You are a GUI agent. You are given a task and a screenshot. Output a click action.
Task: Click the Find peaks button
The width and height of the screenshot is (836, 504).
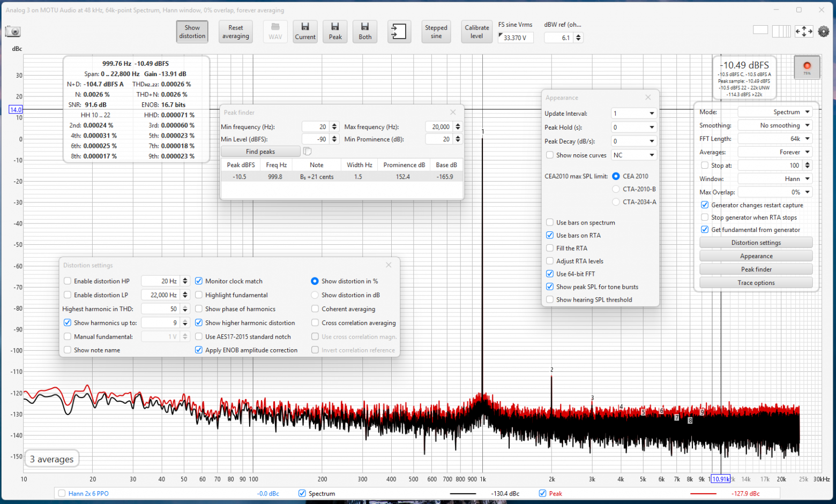[260, 152]
